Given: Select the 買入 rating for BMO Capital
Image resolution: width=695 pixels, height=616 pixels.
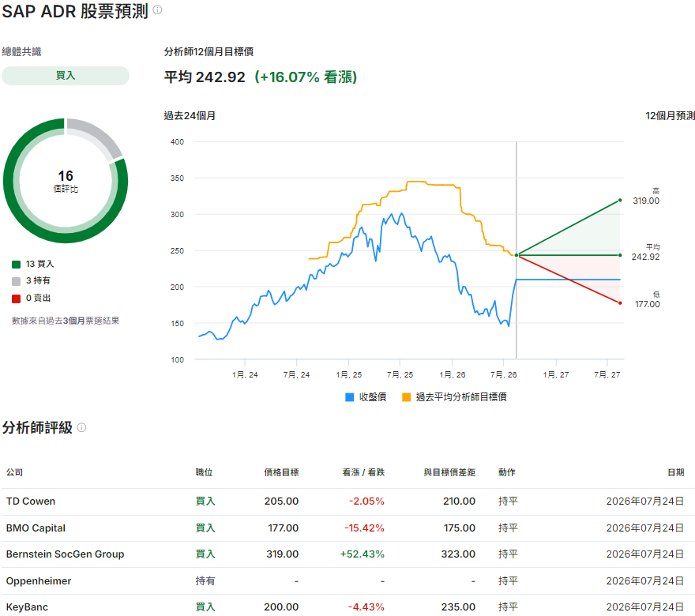Looking at the screenshot, I should point(205,528).
